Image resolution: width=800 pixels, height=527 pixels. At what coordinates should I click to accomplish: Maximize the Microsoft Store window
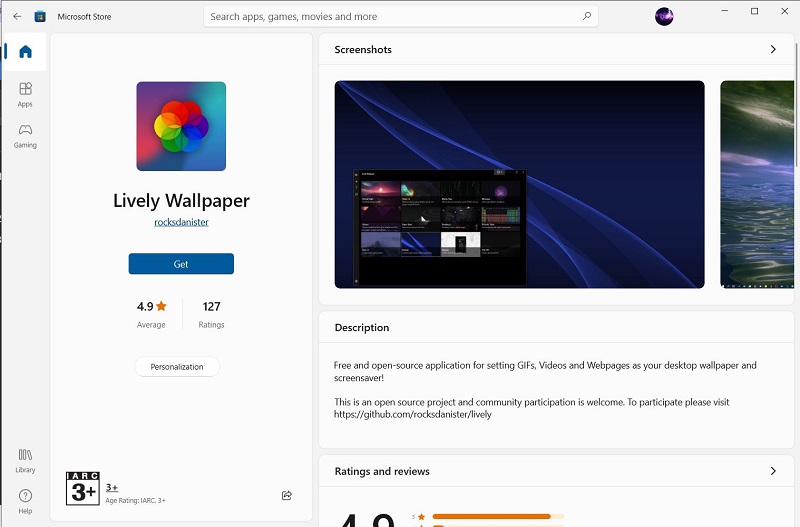click(754, 11)
